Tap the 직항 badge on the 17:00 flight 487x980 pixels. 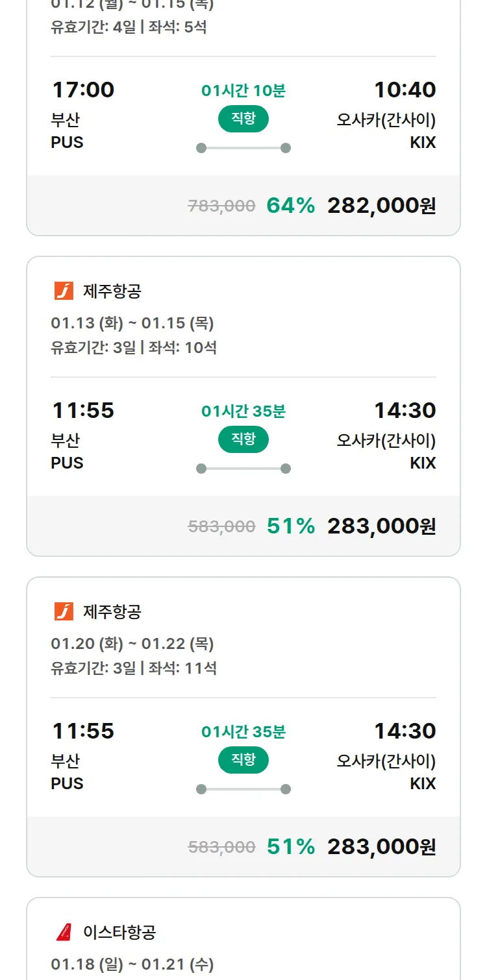tap(243, 119)
